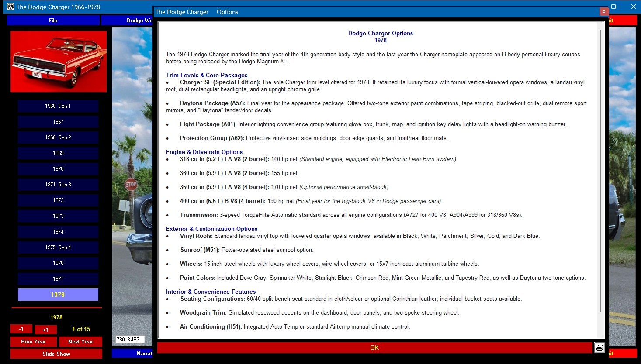Image resolution: width=641 pixels, height=364 pixels.
Task: Go to Prior Year
Action: (x=34, y=342)
